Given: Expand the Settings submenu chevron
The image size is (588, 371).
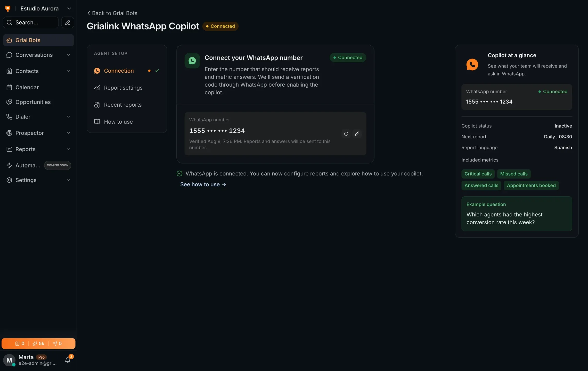Looking at the screenshot, I should pyautogui.click(x=68, y=180).
